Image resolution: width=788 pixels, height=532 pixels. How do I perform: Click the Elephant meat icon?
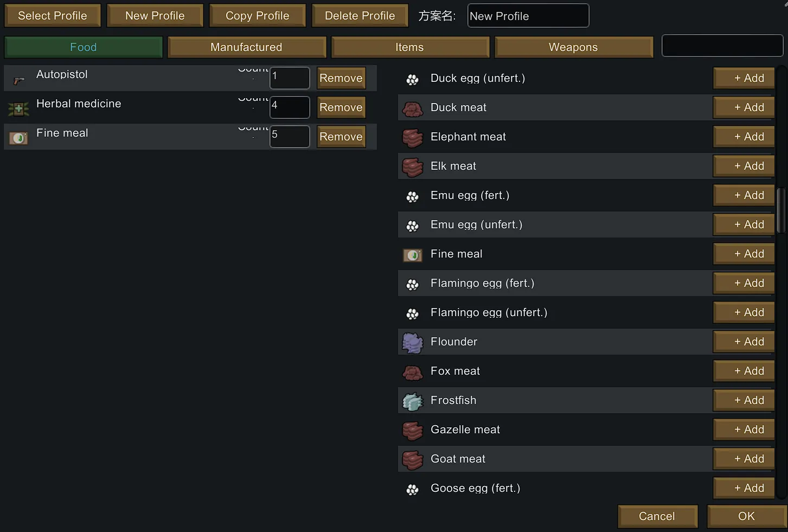(x=413, y=138)
